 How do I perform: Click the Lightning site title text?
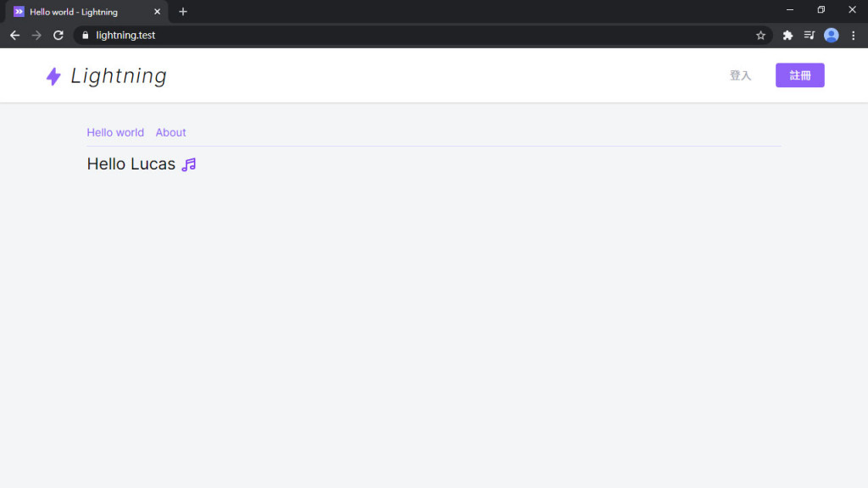[119, 76]
